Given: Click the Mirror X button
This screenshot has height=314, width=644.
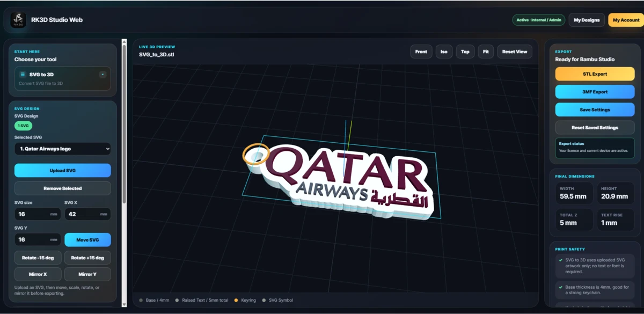Looking at the screenshot, I should pyautogui.click(x=38, y=274).
